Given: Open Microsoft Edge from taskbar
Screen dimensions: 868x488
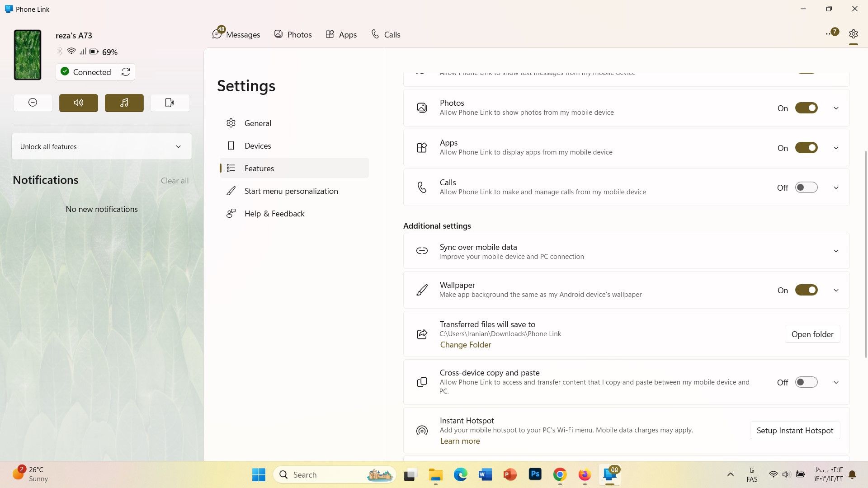Looking at the screenshot, I should [x=460, y=474].
